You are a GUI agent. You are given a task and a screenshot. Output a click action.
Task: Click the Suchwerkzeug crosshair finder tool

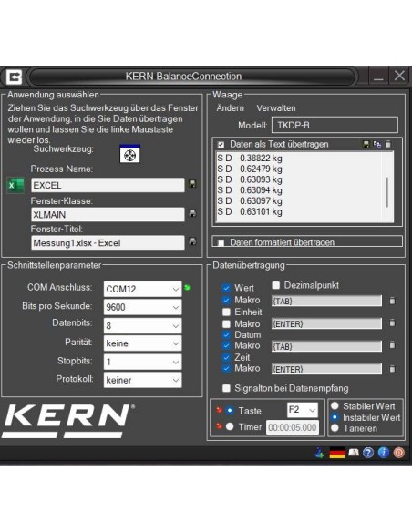(x=129, y=154)
